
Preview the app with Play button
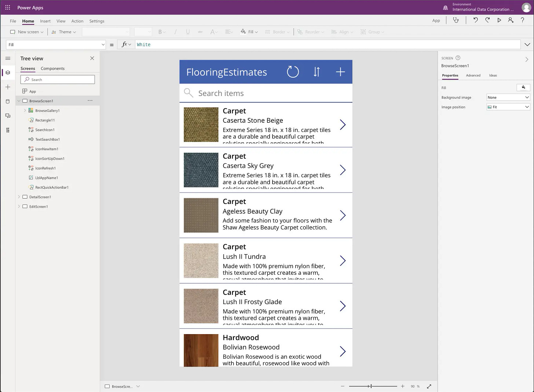pos(499,20)
